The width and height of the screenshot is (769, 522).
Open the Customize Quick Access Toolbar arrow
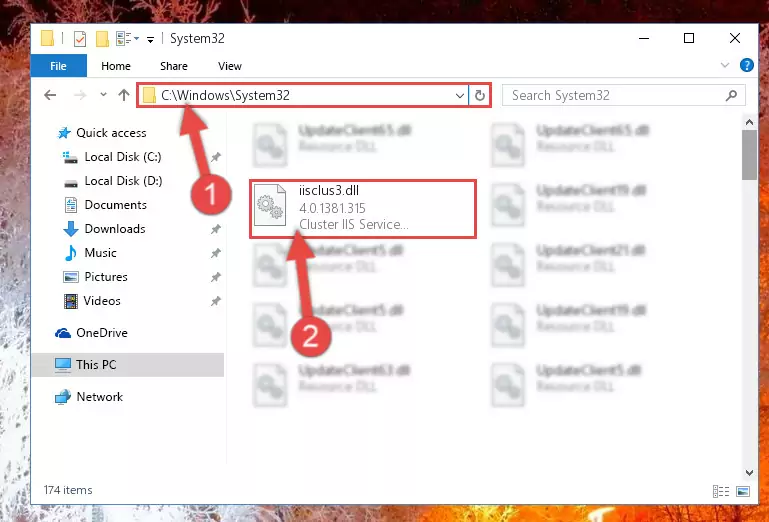151,39
